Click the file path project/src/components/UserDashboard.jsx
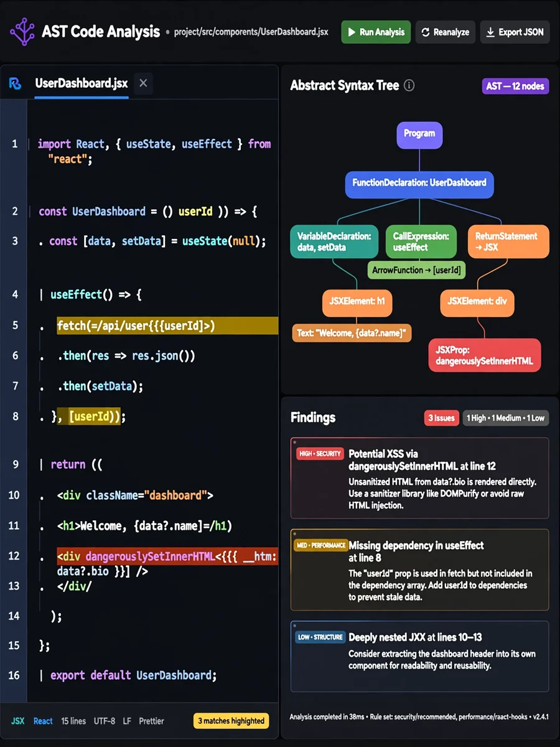560x747 pixels. click(x=251, y=32)
